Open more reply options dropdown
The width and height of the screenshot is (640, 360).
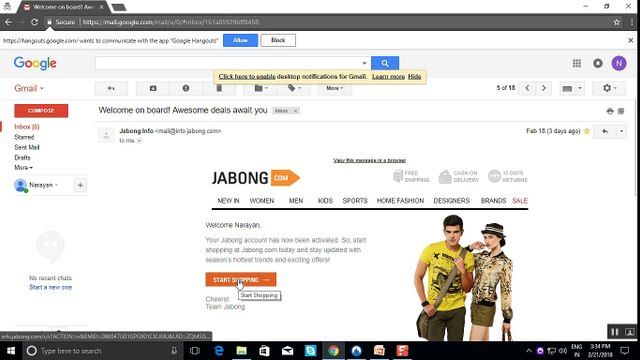pos(621,131)
